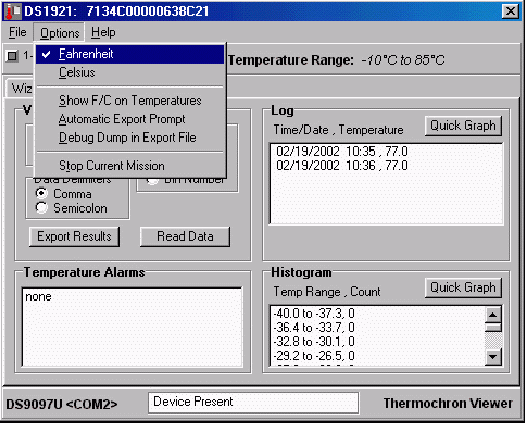Image resolution: width=525 pixels, height=423 pixels.
Task: Toggle Show F/C on Temperatures
Action: point(130,100)
